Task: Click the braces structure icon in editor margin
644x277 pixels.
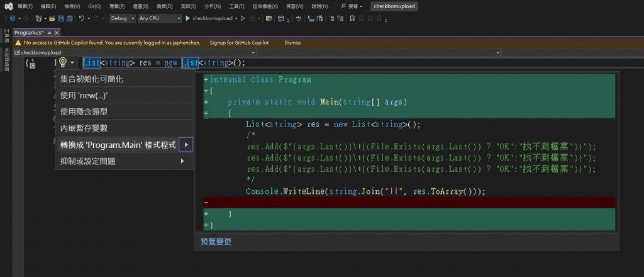Action: coord(30,64)
